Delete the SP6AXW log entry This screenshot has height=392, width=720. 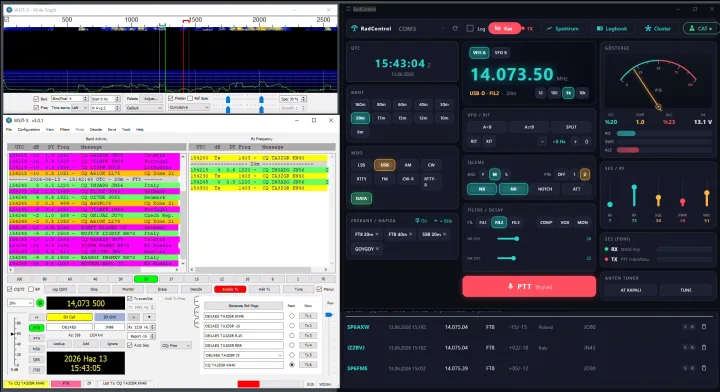pos(704,327)
